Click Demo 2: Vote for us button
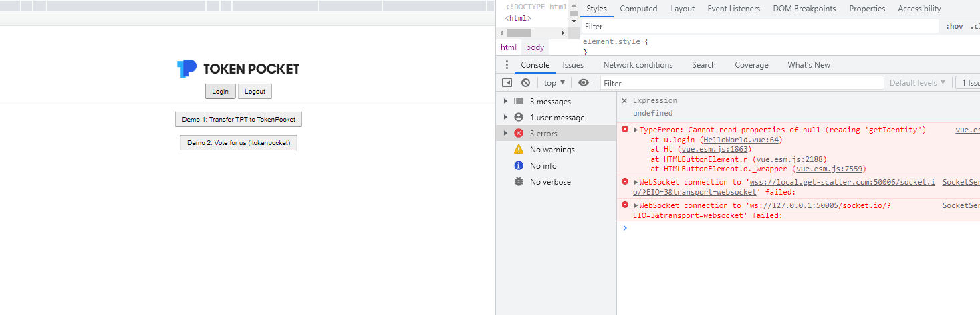The height and width of the screenshot is (315, 980). 239,143
